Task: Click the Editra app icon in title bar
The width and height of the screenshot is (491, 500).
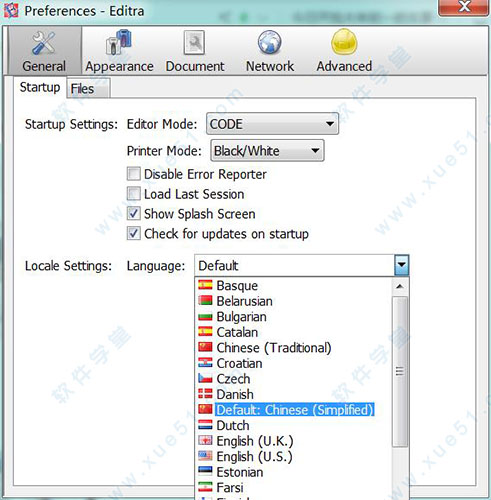Action: pos(11,10)
